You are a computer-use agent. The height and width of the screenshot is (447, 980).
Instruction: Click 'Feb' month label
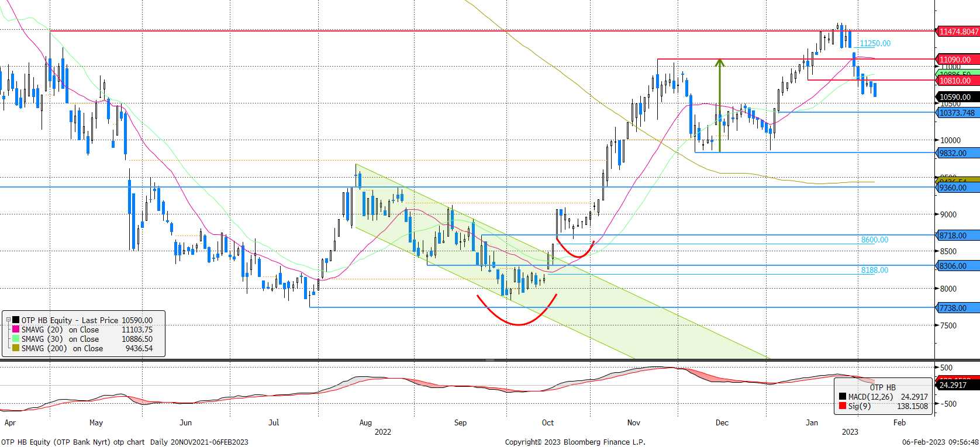pyautogui.click(x=899, y=422)
